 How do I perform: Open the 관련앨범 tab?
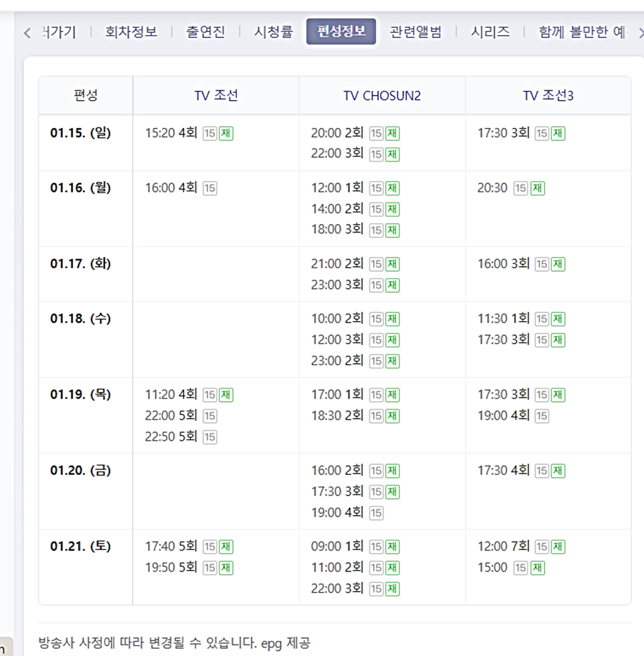point(416,32)
